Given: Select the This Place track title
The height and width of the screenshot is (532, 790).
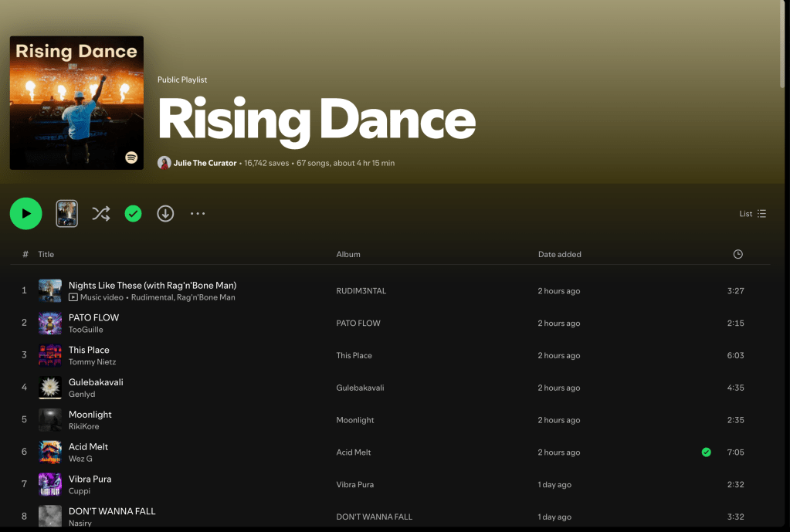Looking at the screenshot, I should (x=89, y=350).
